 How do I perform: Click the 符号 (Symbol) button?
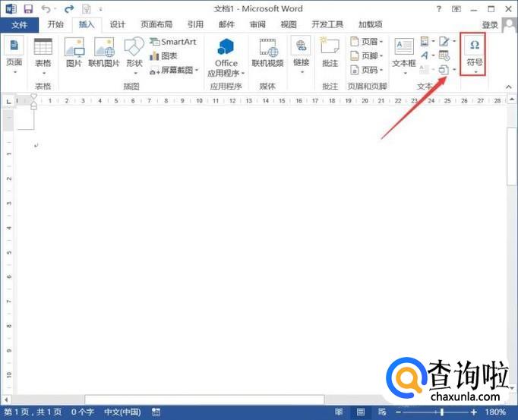pyautogui.click(x=475, y=52)
